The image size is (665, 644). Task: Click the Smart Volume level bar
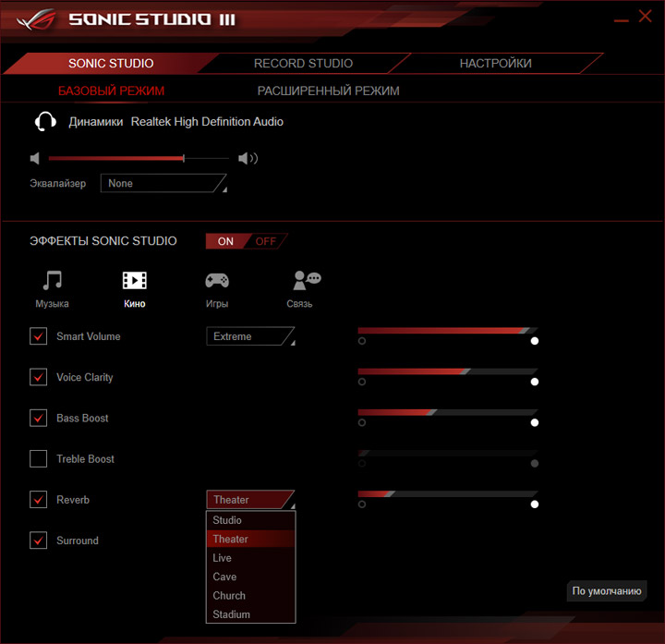click(448, 331)
